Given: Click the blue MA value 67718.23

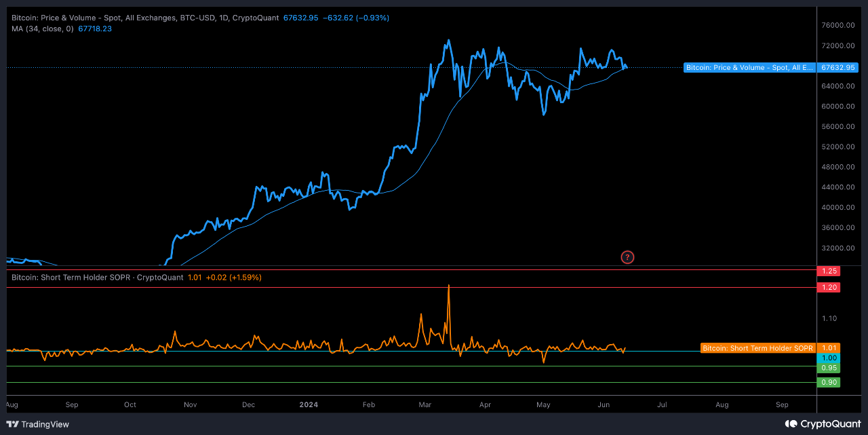Looking at the screenshot, I should coord(94,29).
